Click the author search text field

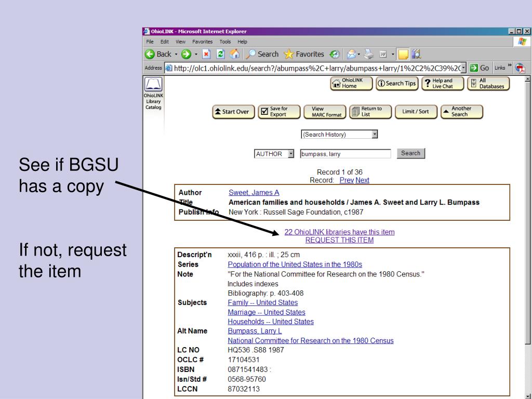[345, 154]
